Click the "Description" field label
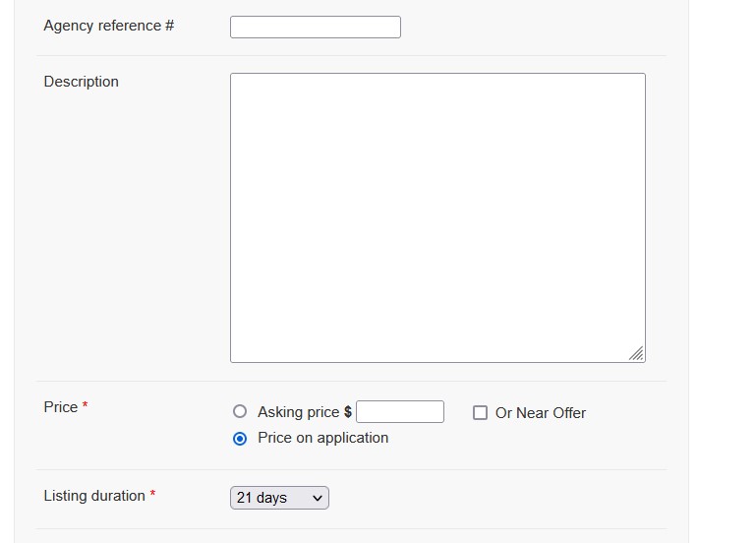 [x=81, y=82]
